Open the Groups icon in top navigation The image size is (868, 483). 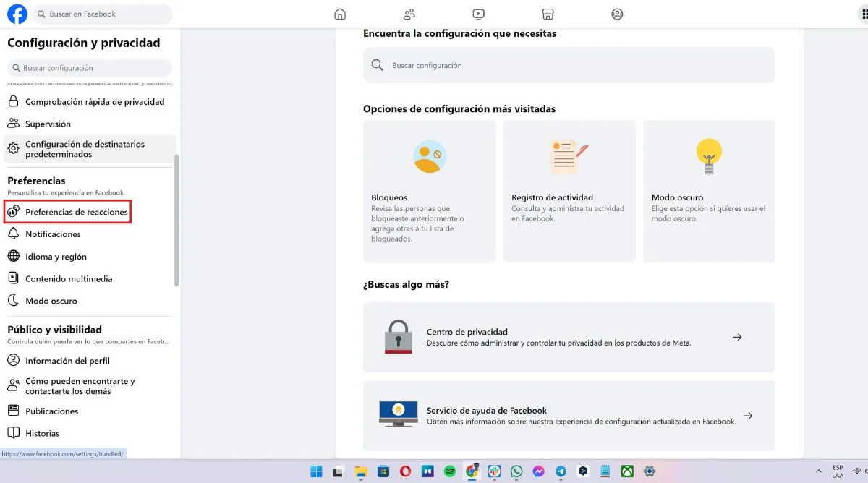pos(617,14)
